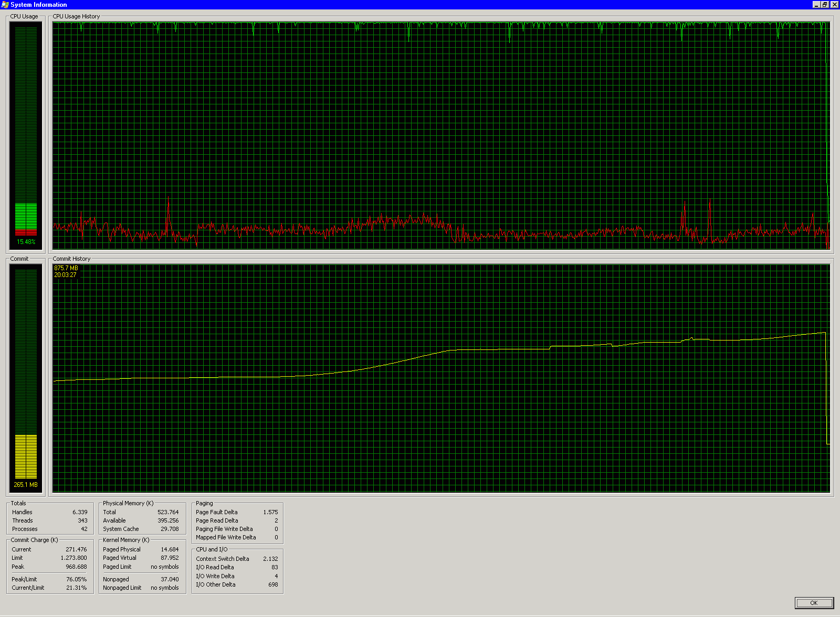Image resolution: width=840 pixels, height=617 pixels.
Task: Click the System Information title bar text
Action: 39,5
